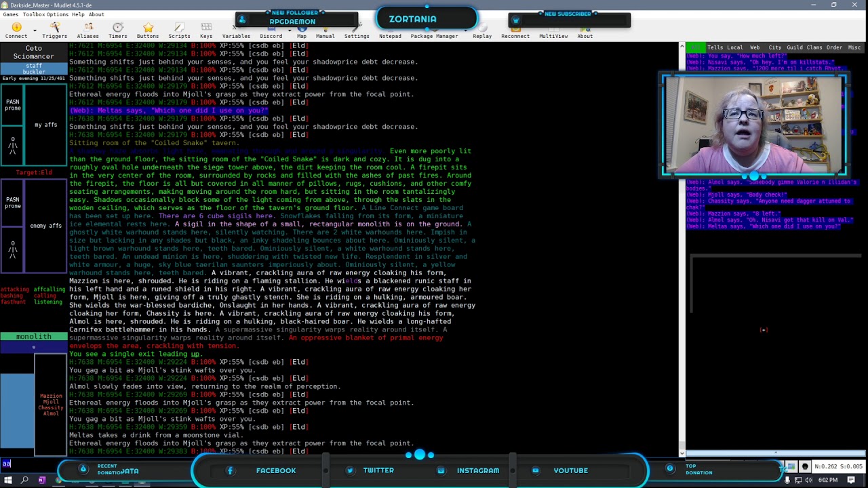The image size is (868, 488).
Task: Open the Keys editor
Action: click(x=206, y=30)
